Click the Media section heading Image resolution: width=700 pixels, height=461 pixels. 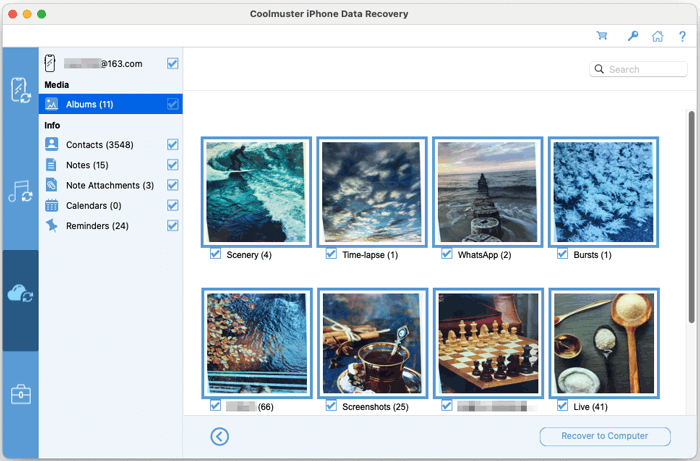coord(57,85)
